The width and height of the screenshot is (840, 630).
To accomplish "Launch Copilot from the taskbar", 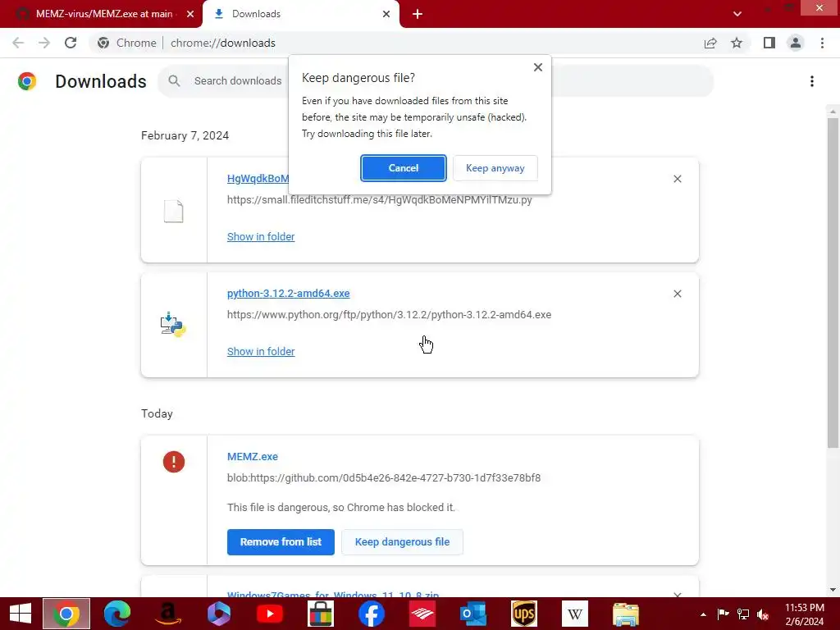I will pos(219,614).
